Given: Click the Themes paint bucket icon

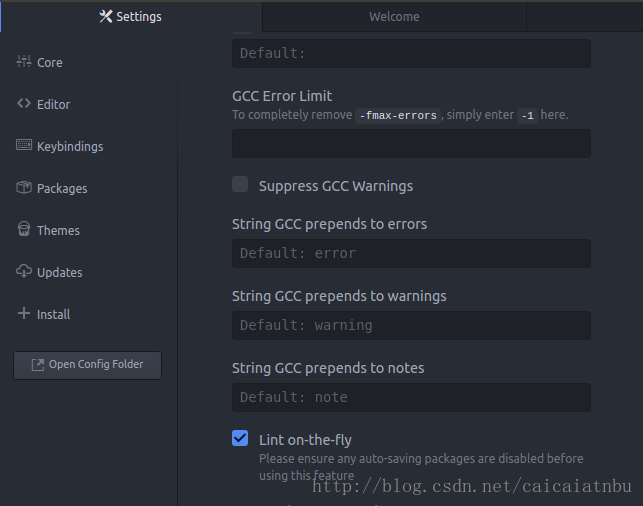Looking at the screenshot, I should click(x=24, y=230).
